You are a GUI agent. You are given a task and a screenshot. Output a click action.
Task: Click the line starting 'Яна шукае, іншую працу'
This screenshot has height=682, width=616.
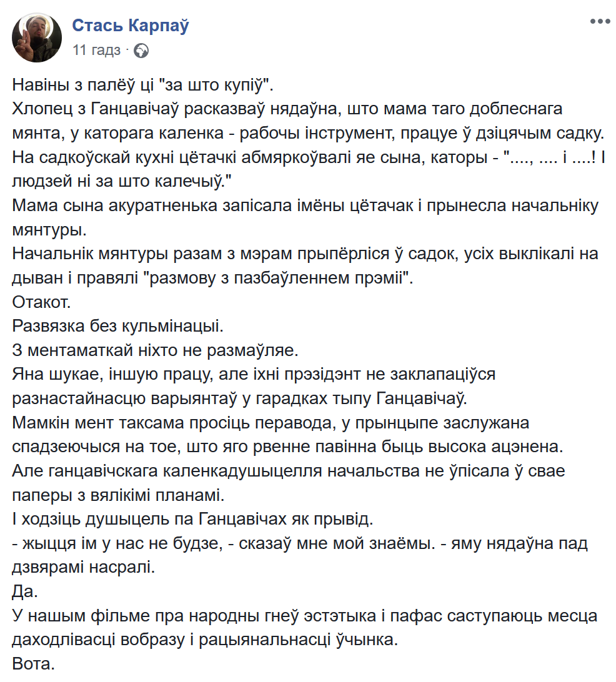point(254,375)
